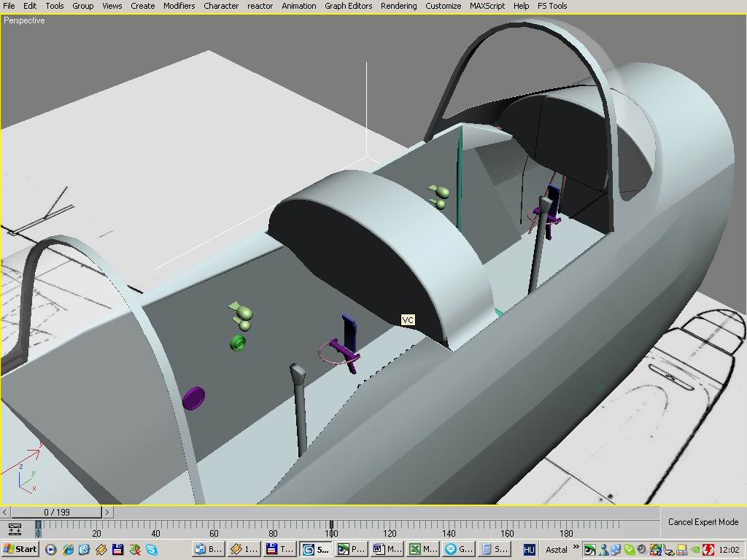Open the Graph Editors menu

(348, 6)
